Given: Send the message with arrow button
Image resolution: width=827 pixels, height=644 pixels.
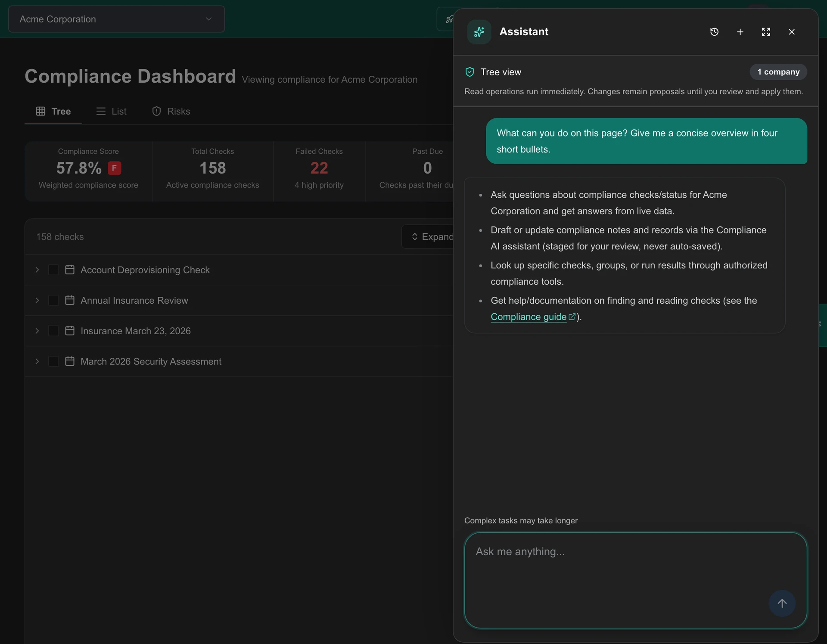Looking at the screenshot, I should coord(782,603).
